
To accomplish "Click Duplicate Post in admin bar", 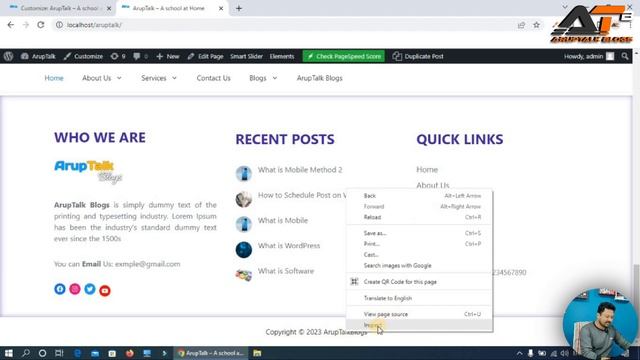I will (418, 56).
